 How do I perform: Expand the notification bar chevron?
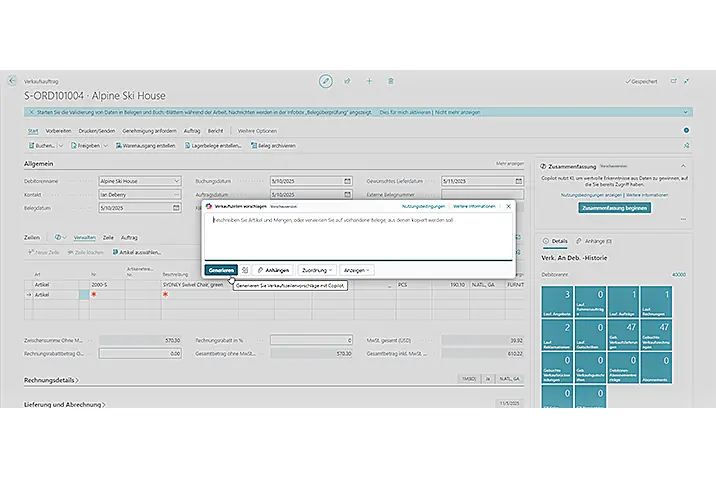click(685, 112)
